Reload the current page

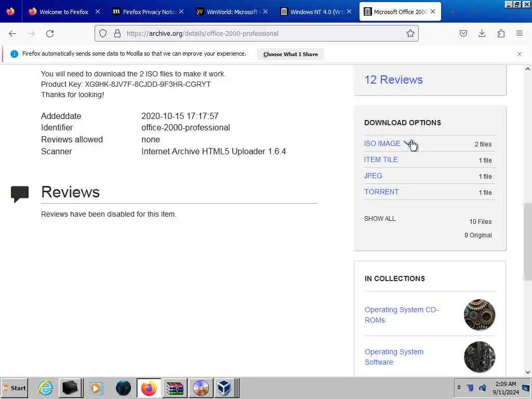tap(50, 34)
